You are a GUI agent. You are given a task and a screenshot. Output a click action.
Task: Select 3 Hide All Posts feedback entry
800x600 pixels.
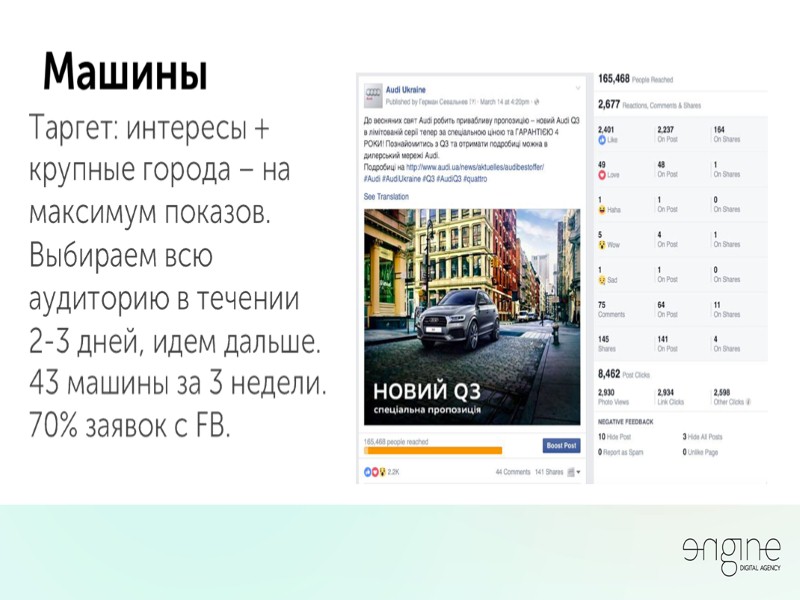click(x=702, y=437)
